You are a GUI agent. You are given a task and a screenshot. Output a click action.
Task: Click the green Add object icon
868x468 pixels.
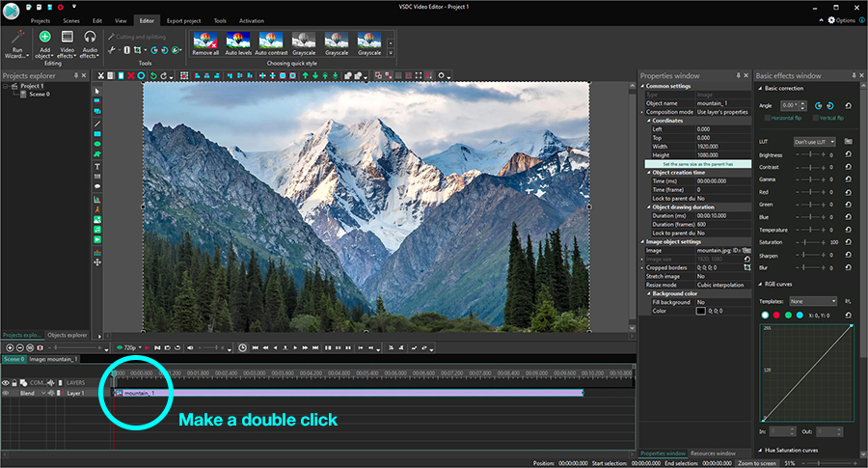[44, 37]
